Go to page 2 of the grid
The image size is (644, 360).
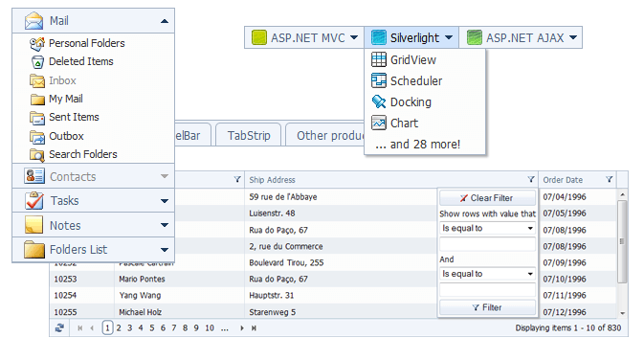tap(119, 328)
